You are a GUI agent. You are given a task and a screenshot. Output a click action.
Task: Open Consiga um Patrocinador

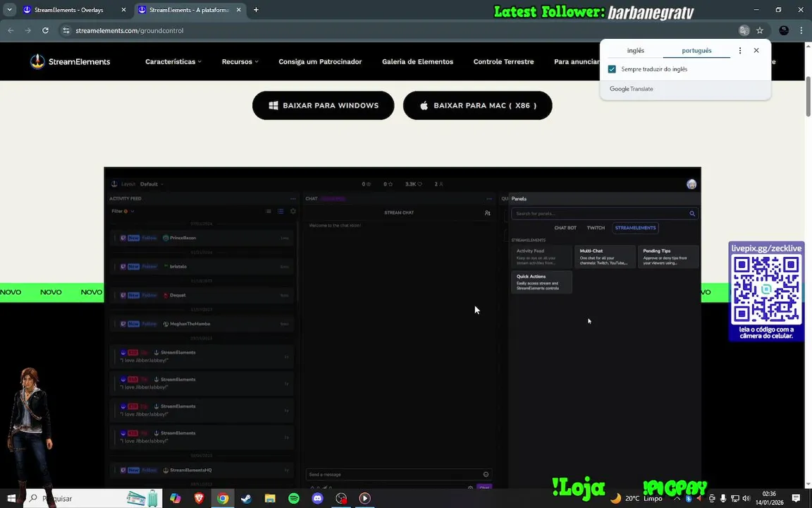click(x=320, y=61)
